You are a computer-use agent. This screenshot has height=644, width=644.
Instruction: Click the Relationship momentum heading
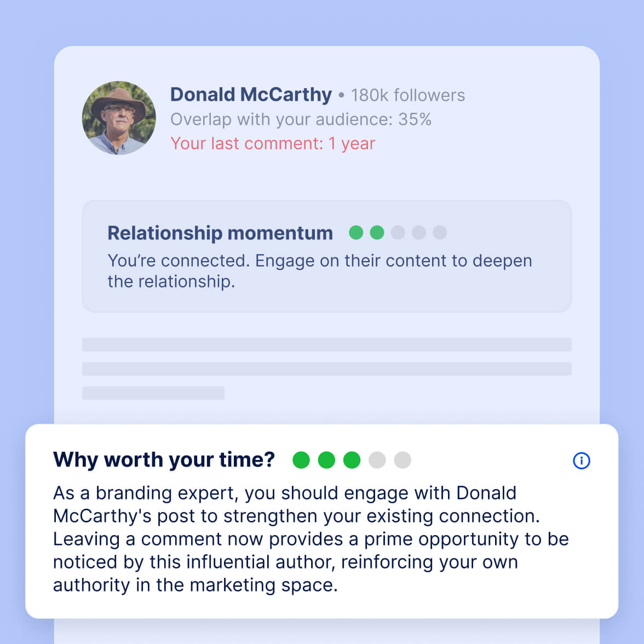click(x=220, y=233)
